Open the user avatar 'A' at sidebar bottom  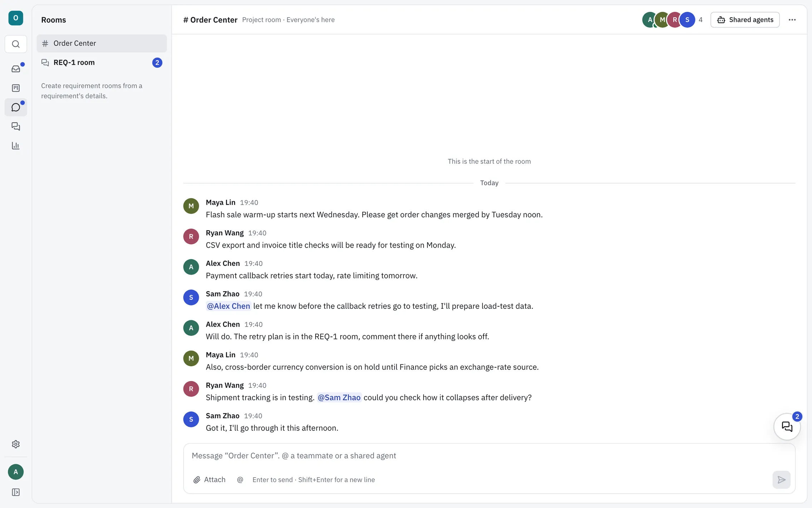16,472
